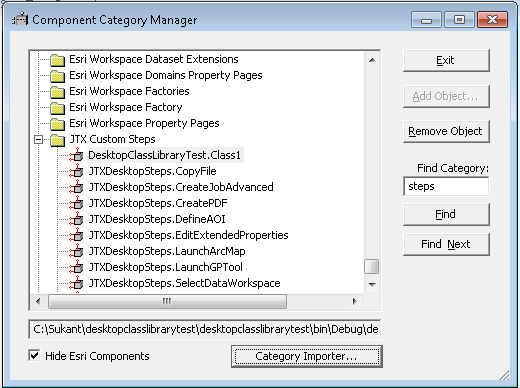Click the window resize grip corner
The image size is (520, 388).
coord(504,375)
